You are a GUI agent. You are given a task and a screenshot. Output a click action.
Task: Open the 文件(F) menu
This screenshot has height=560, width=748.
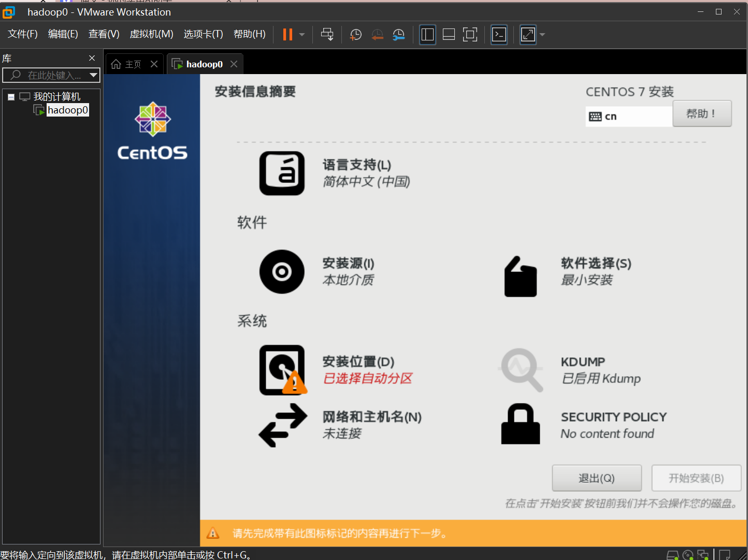pyautogui.click(x=23, y=34)
